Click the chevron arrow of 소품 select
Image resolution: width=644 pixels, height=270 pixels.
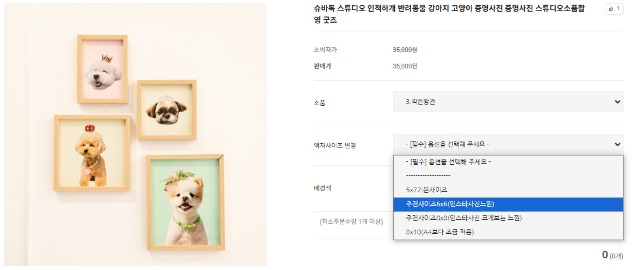click(x=618, y=102)
